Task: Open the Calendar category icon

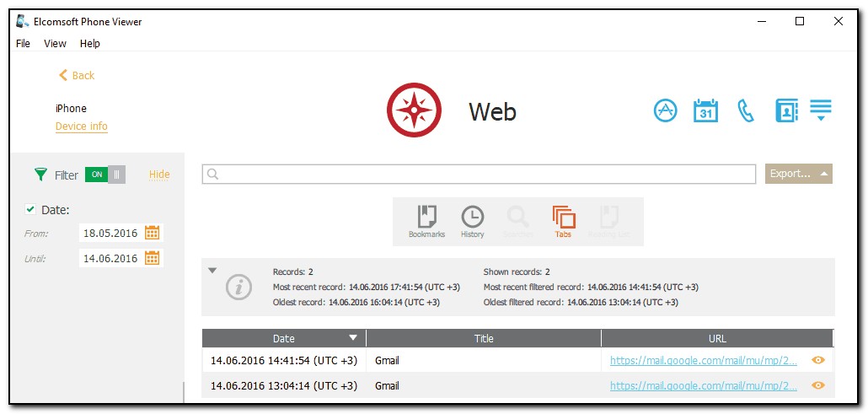Action: click(705, 110)
